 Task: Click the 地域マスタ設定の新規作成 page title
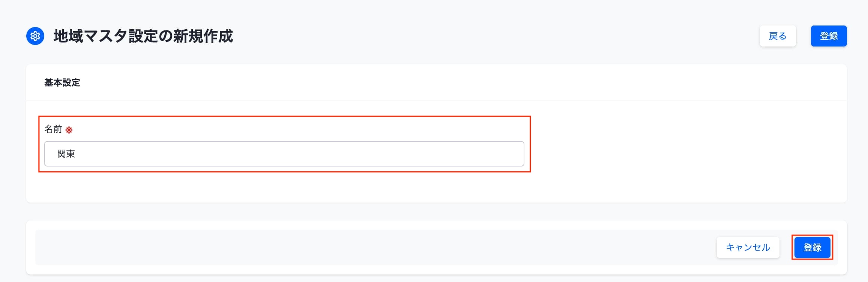click(x=143, y=36)
